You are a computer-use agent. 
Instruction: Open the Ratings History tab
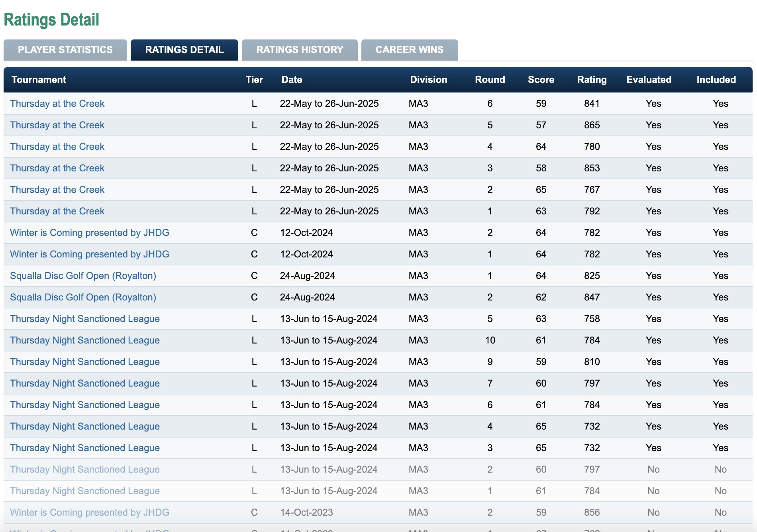(x=300, y=50)
